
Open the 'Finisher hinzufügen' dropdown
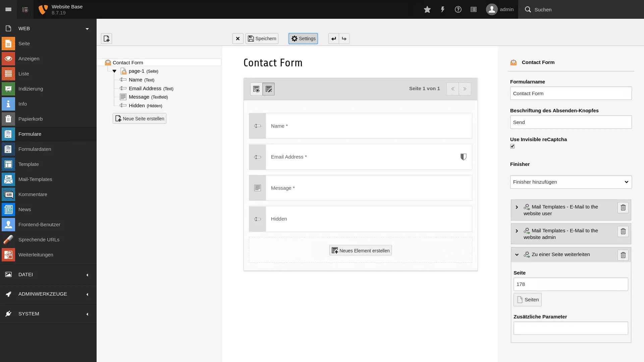(571, 182)
